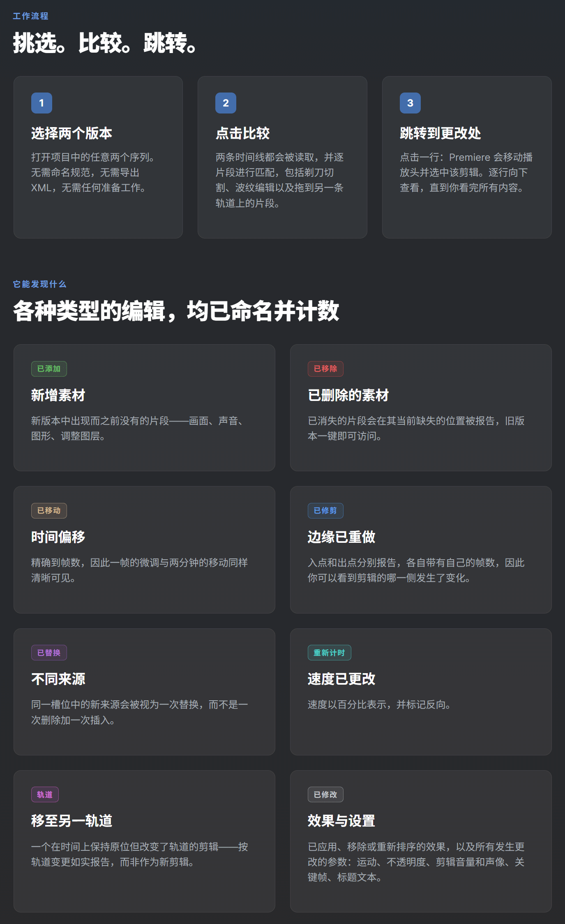The image size is (565, 924).
Task: Click the magenta 轨道 tag badge
Action: point(45,794)
